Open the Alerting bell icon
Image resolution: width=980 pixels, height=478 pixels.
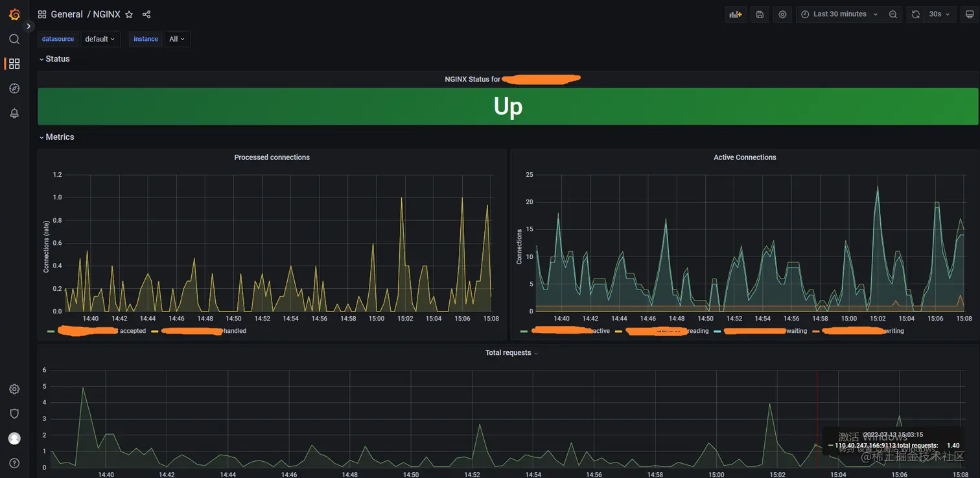coord(14,113)
